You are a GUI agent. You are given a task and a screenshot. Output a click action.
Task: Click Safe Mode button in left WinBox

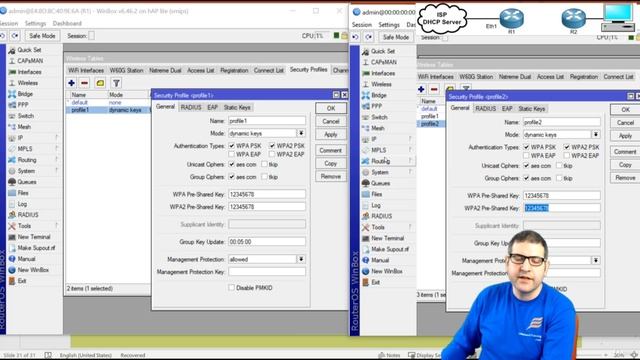pyautogui.click(x=42, y=36)
